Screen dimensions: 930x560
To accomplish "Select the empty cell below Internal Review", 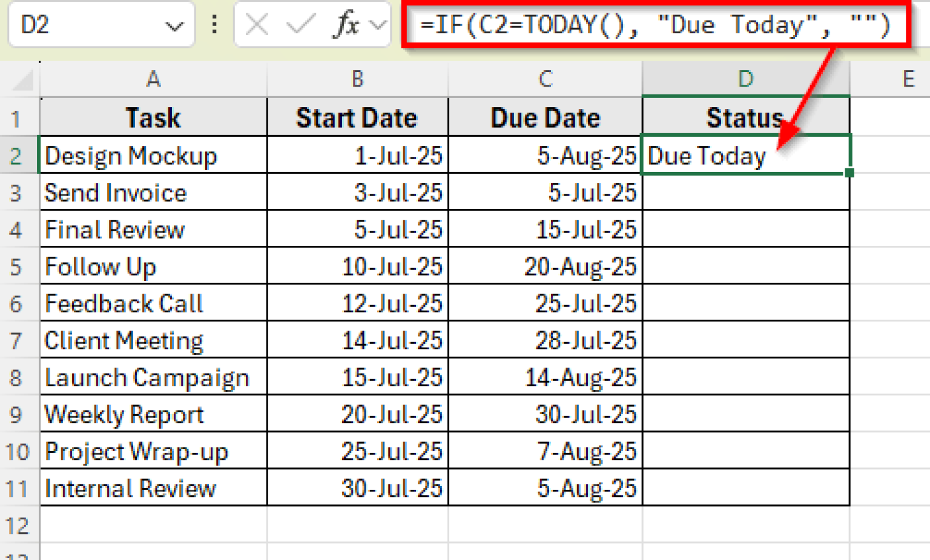I will (153, 525).
